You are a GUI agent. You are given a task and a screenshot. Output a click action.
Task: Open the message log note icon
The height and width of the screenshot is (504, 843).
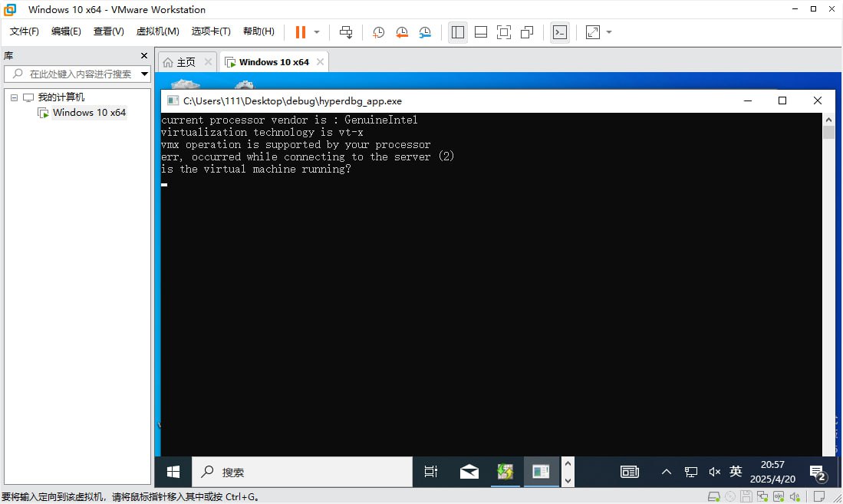pos(818,496)
